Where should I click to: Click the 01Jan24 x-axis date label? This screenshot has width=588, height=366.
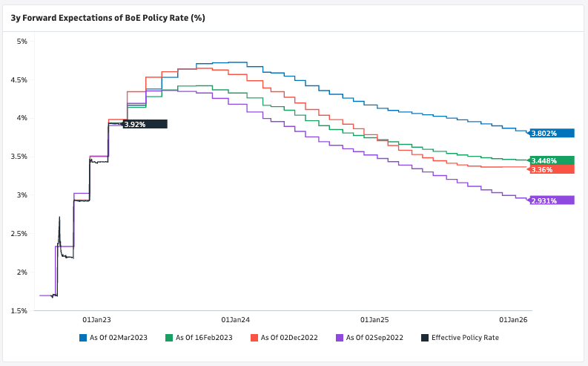tap(236, 319)
